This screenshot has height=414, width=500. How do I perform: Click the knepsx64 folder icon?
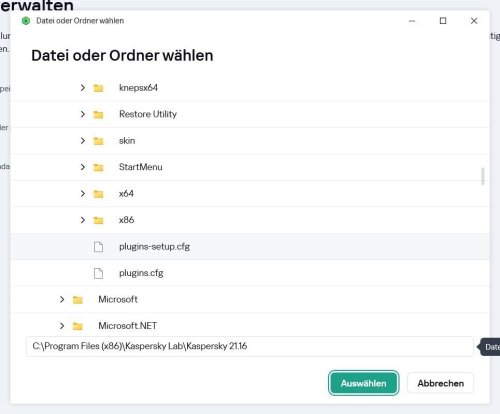coord(98,88)
